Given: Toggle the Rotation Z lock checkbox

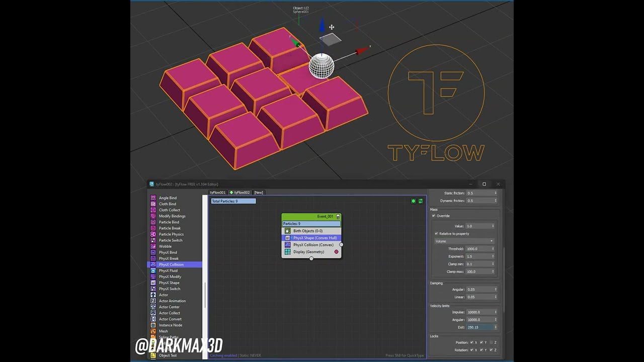Looking at the screenshot, I should tap(491, 350).
